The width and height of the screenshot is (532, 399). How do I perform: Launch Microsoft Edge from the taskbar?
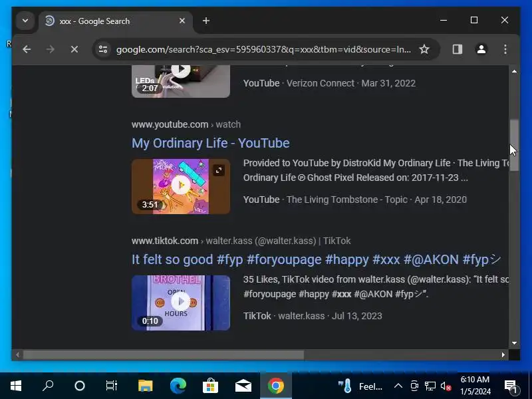(x=178, y=386)
